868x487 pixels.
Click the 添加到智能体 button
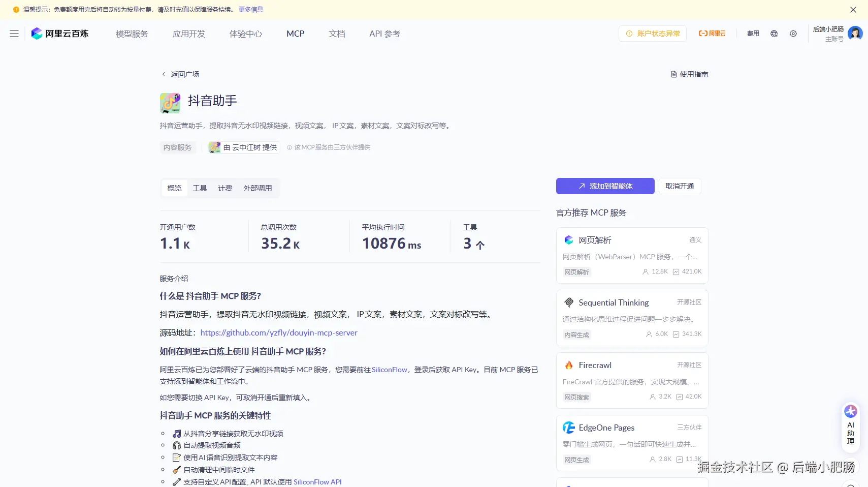click(605, 186)
